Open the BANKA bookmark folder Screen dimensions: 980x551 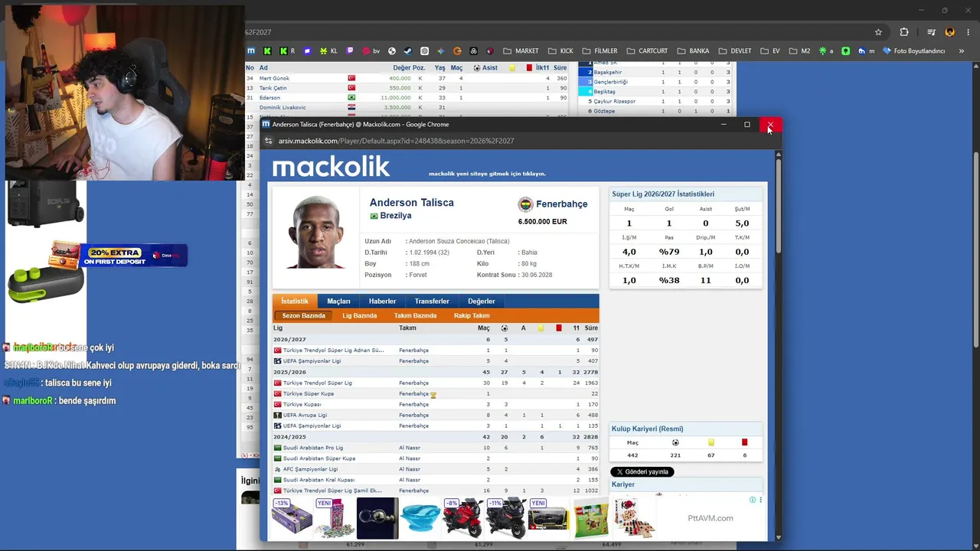pos(693,51)
